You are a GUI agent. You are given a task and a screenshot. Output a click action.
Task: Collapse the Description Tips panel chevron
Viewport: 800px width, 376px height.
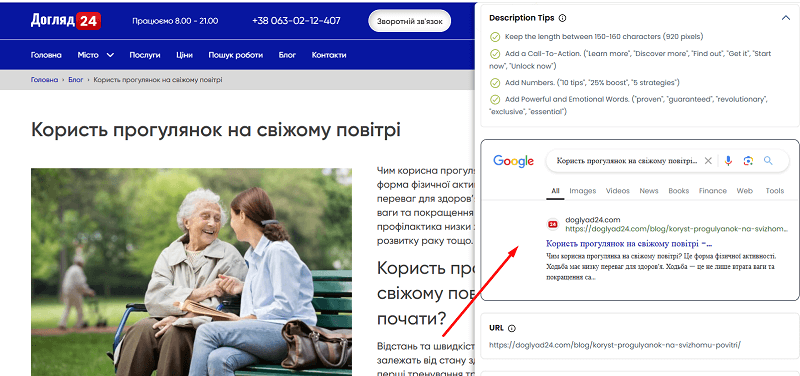pyautogui.click(x=786, y=18)
